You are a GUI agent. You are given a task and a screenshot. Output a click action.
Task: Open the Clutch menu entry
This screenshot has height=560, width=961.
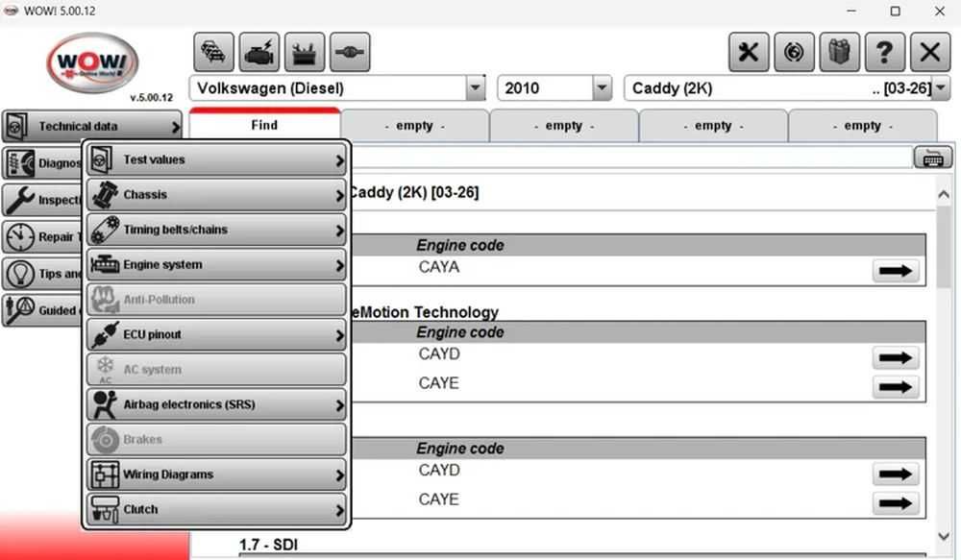pyautogui.click(x=215, y=510)
